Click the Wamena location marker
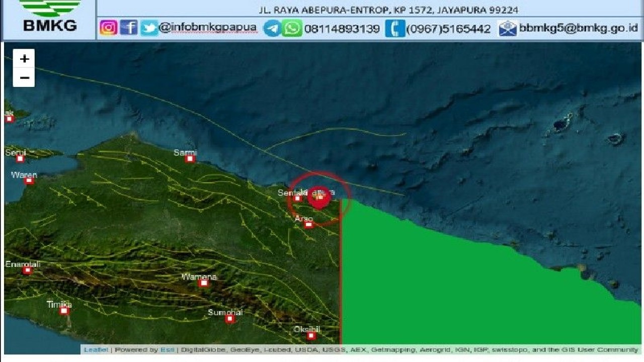 tap(203, 283)
